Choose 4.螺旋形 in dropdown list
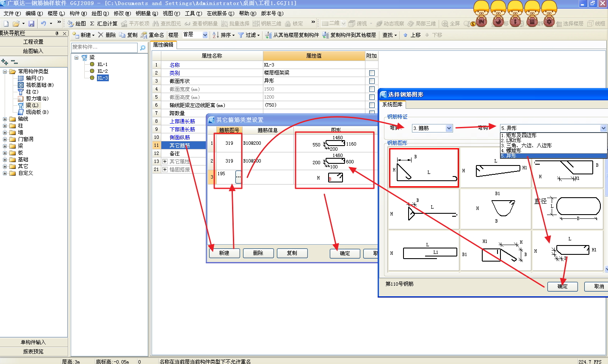 (x=511, y=150)
